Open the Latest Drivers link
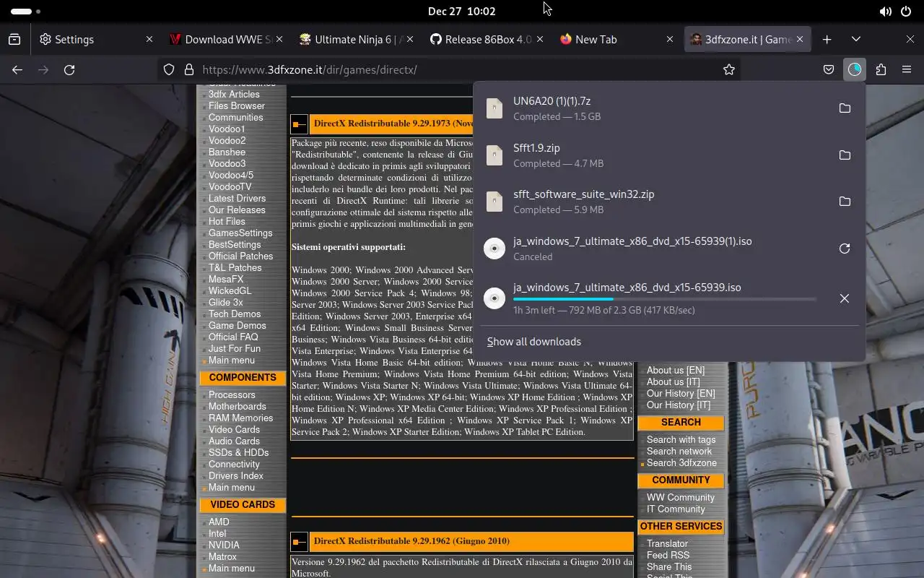 [237, 199]
